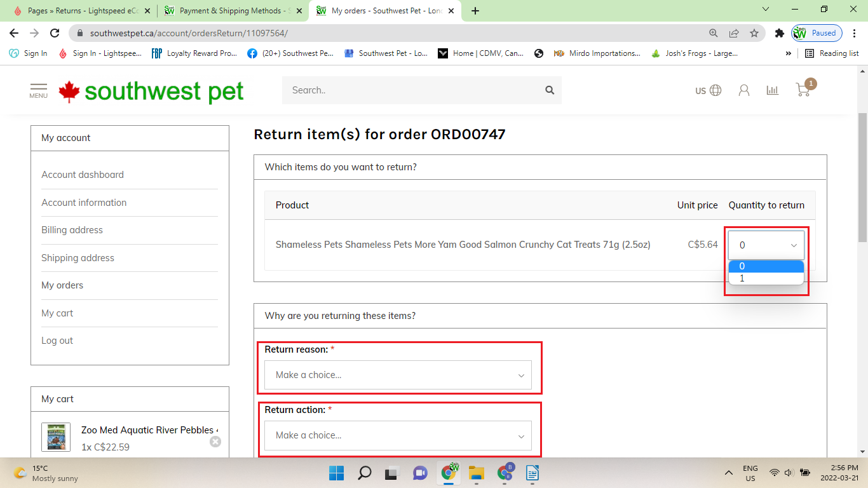The height and width of the screenshot is (488, 868).
Task: Open Chrome extensions puzzle icon
Action: click(779, 33)
